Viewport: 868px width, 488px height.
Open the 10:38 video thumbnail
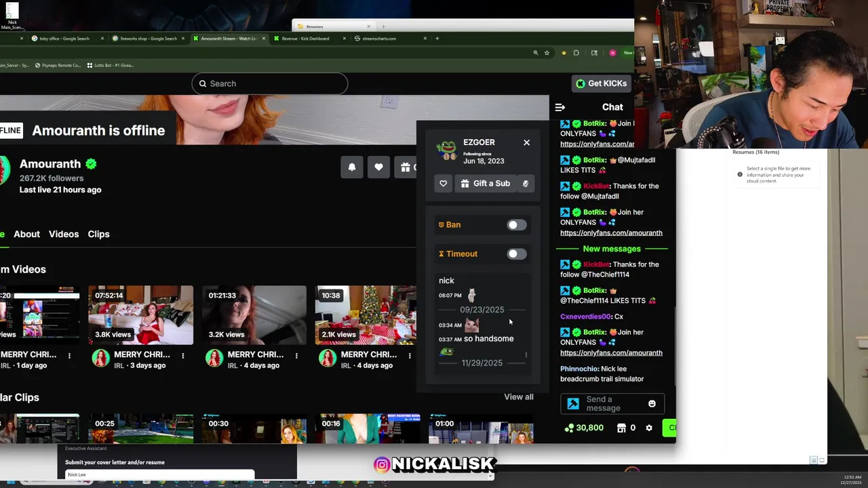coord(366,315)
